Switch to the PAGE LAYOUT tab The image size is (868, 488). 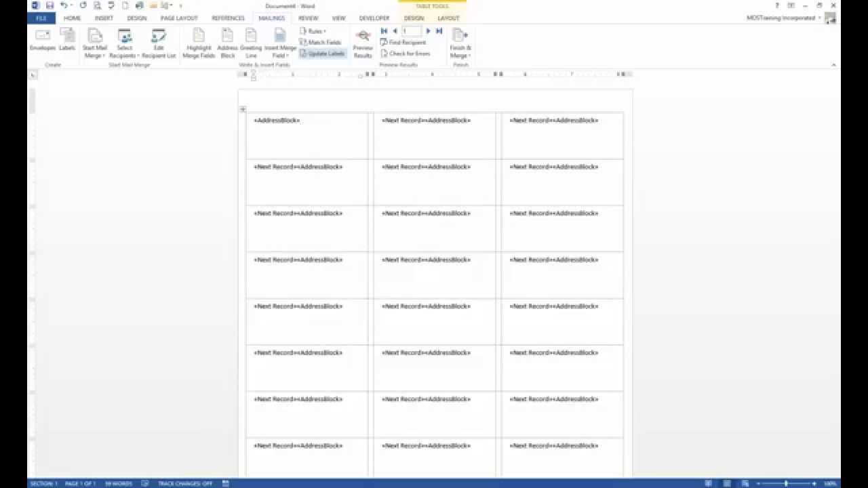click(179, 18)
